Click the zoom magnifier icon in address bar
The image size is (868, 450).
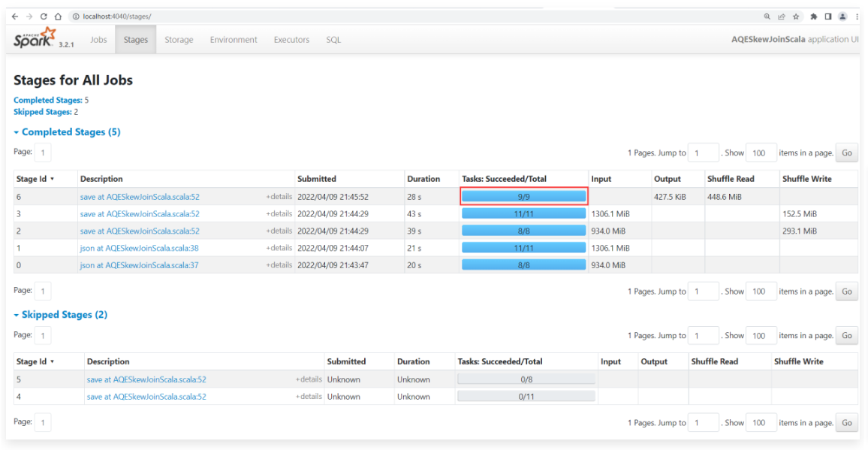click(x=767, y=17)
